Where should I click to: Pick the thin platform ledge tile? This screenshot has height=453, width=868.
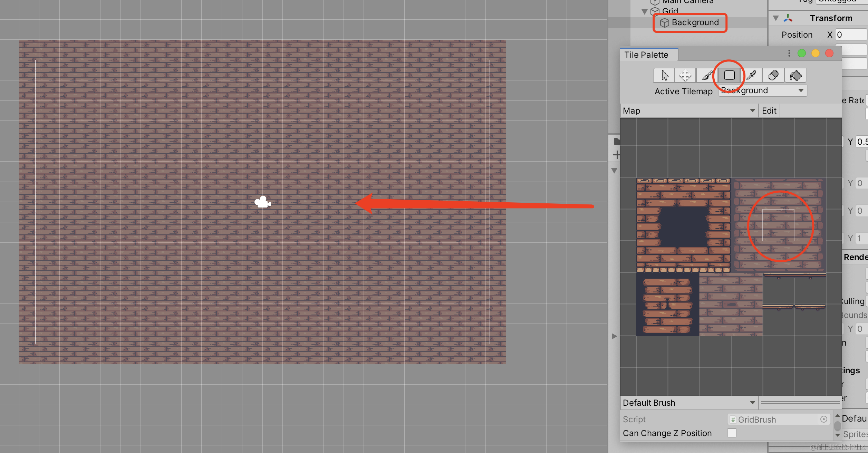(794, 275)
